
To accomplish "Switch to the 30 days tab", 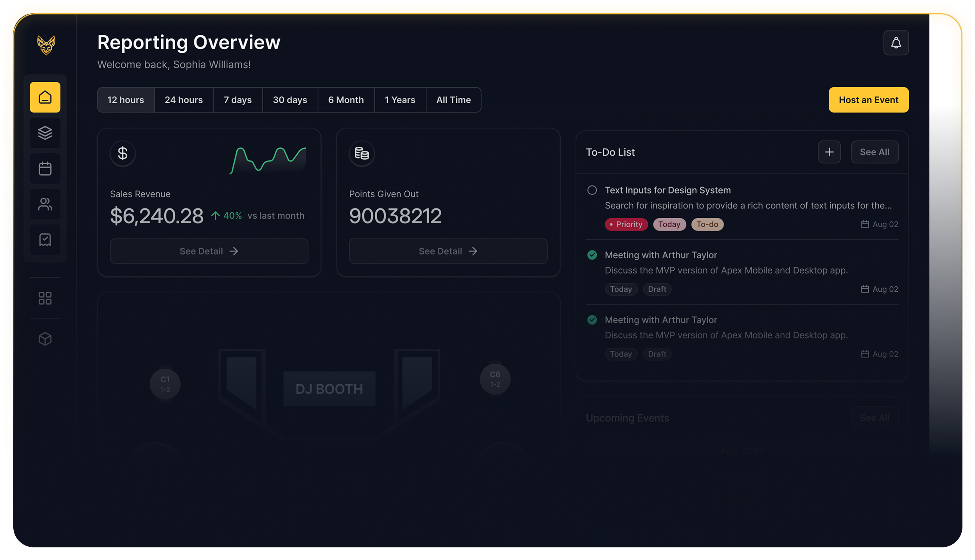I will click(x=290, y=100).
